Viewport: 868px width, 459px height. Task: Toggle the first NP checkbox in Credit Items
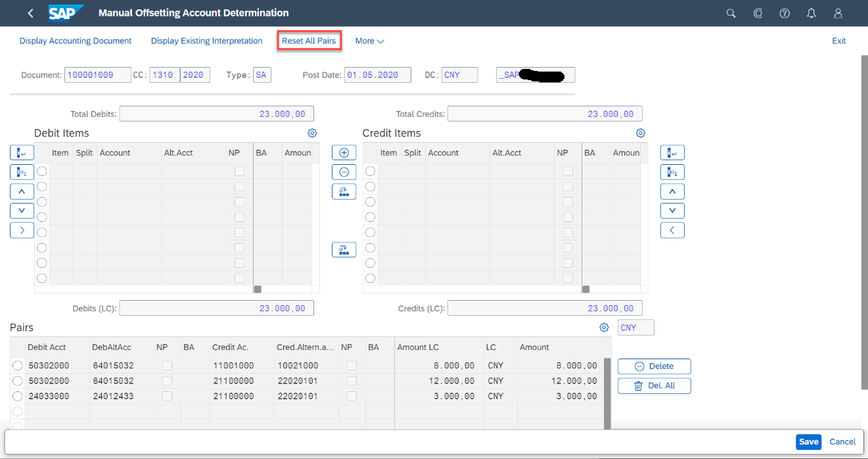pos(568,171)
